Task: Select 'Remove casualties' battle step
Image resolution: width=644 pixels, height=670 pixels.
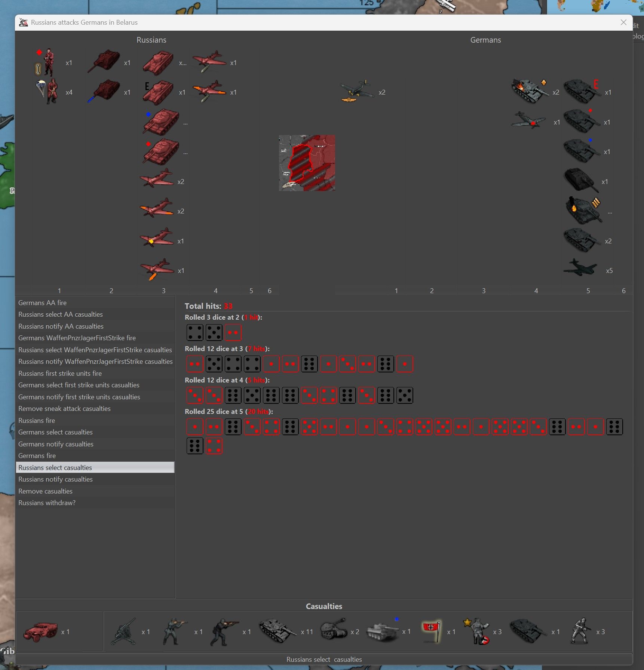Action: click(x=95, y=491)
